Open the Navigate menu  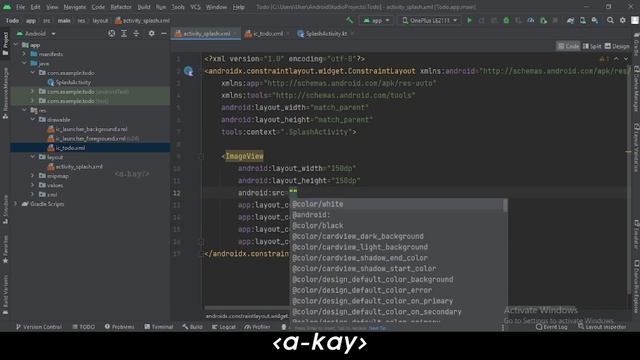(75, 7)
